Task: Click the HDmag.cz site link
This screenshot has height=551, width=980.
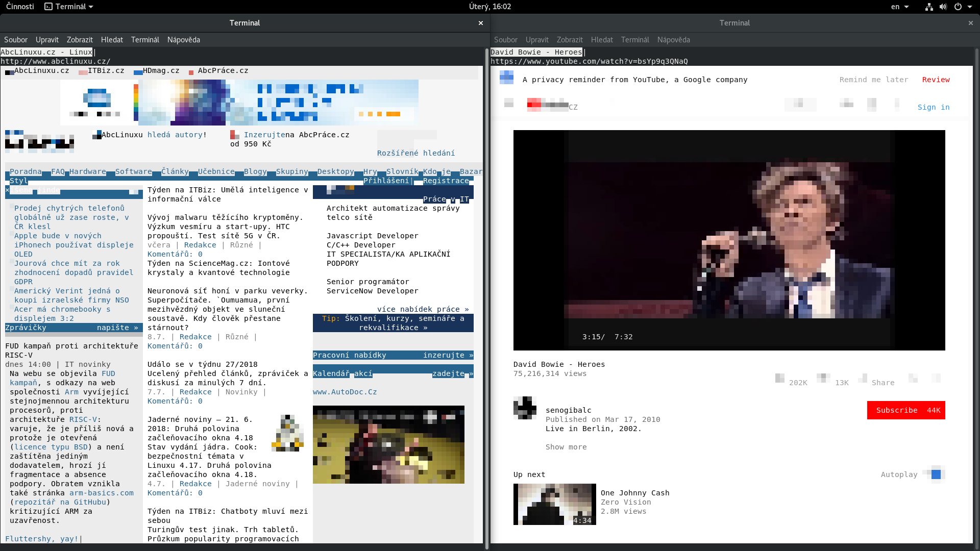Action: pos(161,71)
